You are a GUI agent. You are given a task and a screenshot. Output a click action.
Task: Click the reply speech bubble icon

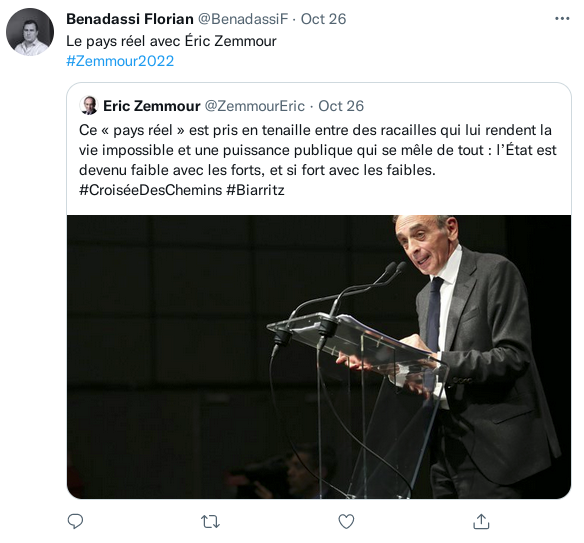click(75, 521)
